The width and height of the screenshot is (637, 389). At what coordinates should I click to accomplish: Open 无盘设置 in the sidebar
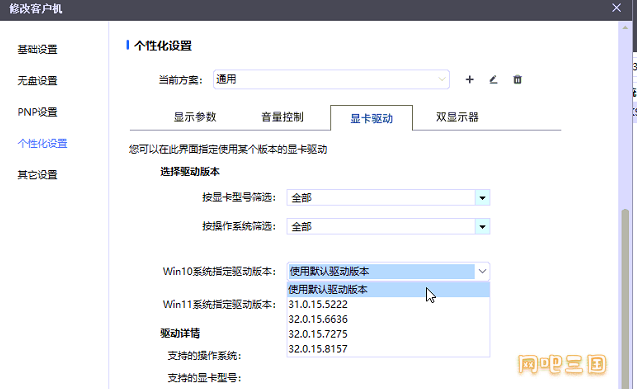point(37,80)
